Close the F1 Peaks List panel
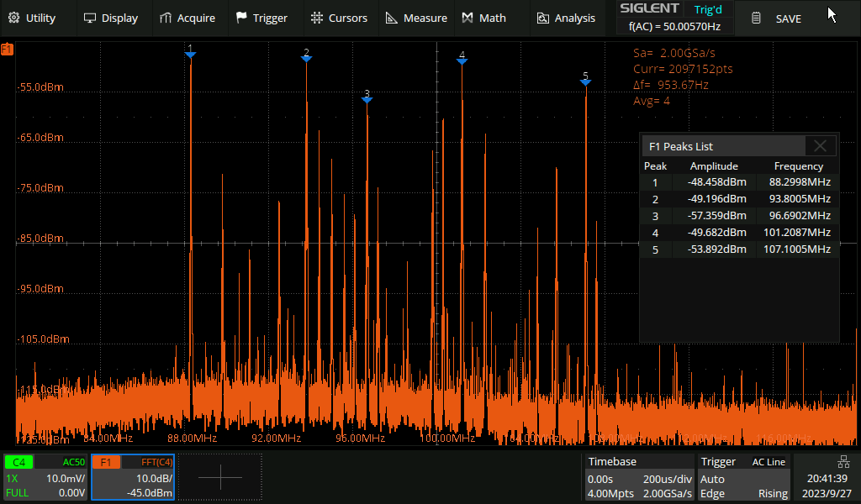Image resolution: width=861 pixels, height=504 pixels. pyautogui.click(x=820, y=146)
